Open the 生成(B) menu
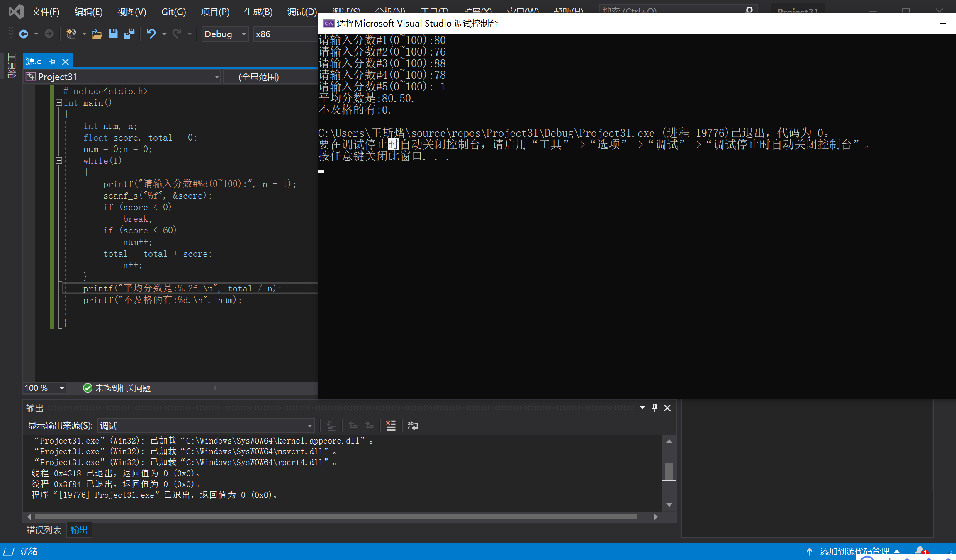Screen dimensions: 956x560 (258, 12)
